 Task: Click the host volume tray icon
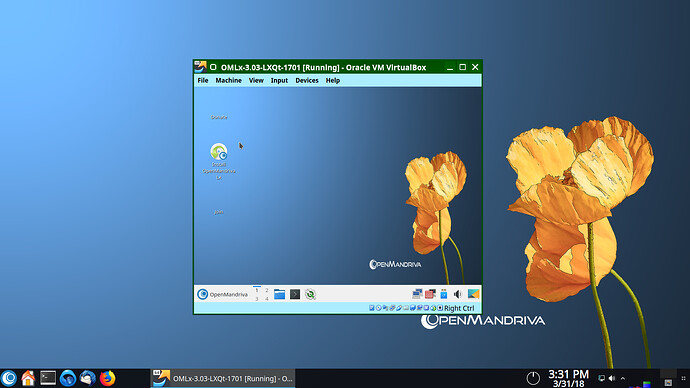[x=612, y=378]
